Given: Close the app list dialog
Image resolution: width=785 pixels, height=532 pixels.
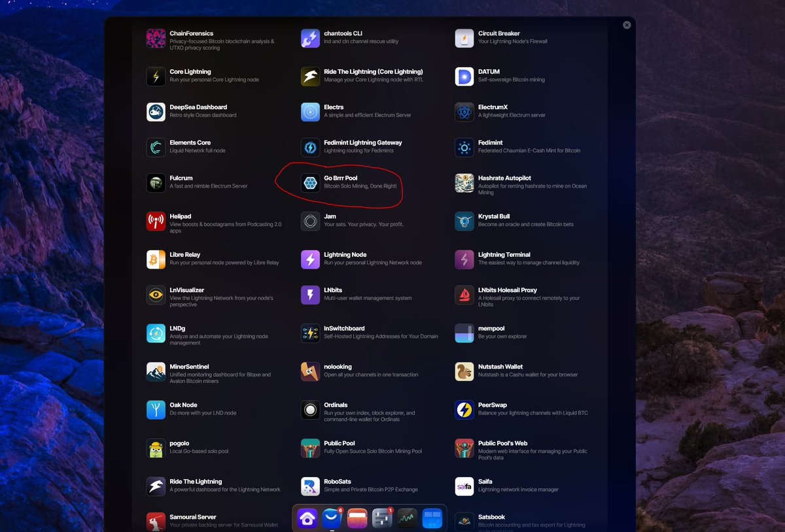Looking at the screenshot, I should point(627,25).
